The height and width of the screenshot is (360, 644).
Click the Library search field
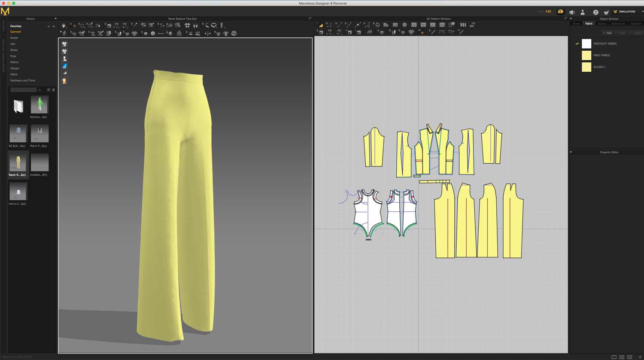pyautogui.click(x=23, y=90)
